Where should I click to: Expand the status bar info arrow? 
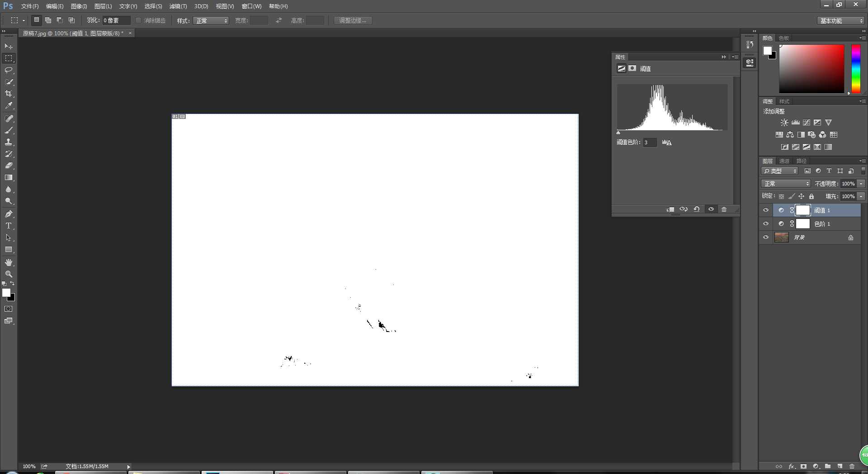pos(128,466)
